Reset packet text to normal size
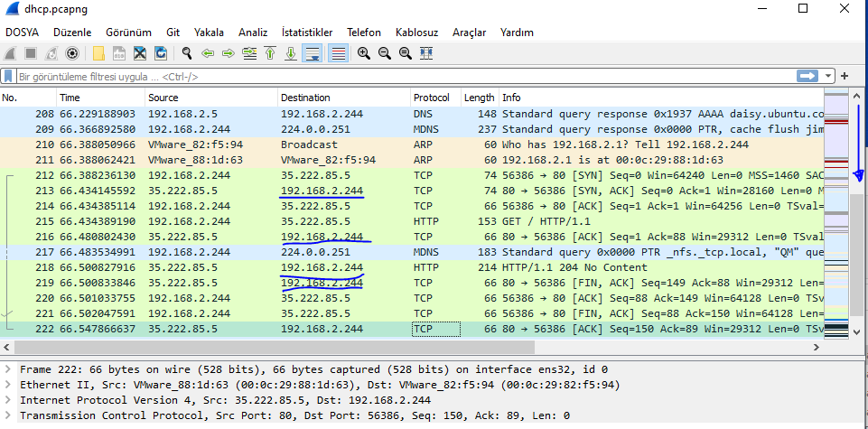This screenshot has height=429, width=868. (x=406, y=53)
